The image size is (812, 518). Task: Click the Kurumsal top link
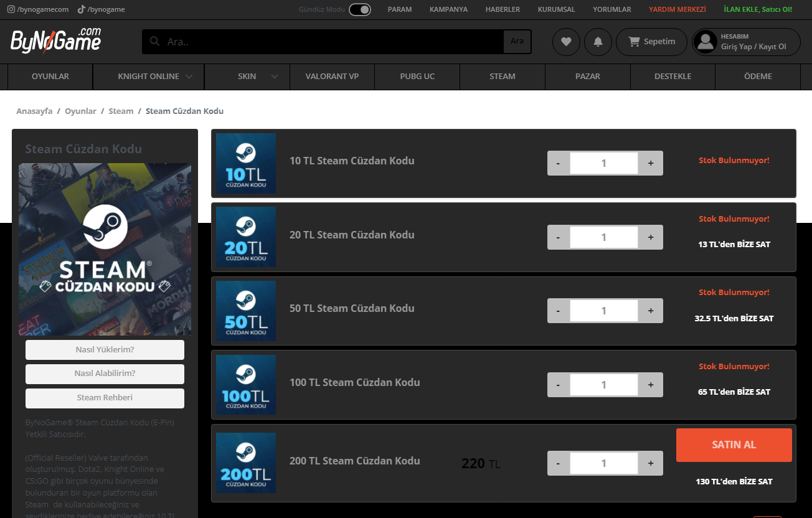(557, 9)
